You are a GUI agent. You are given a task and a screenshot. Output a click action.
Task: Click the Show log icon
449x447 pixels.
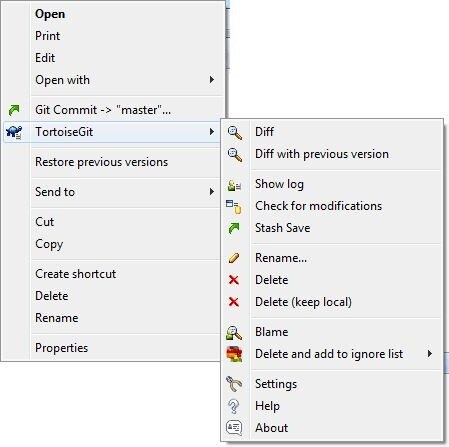pyautogui.click(x=234, y=185)
